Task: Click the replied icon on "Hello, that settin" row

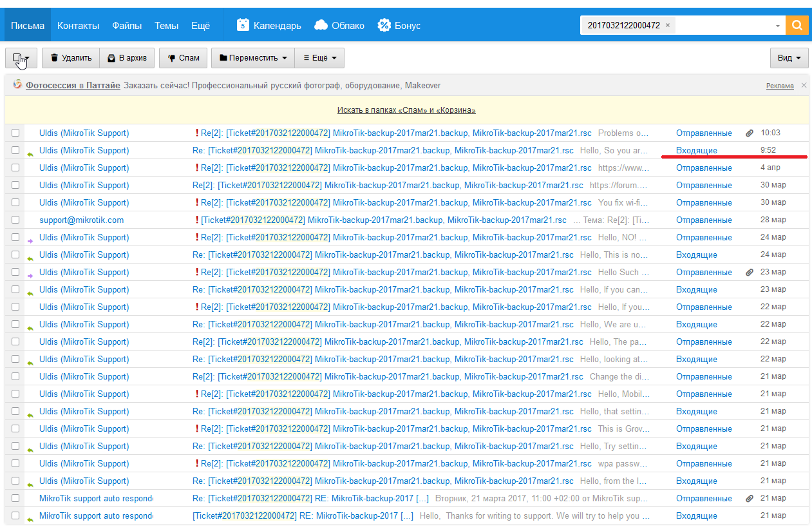Action: pyautogui.click(x=30, y=415)
